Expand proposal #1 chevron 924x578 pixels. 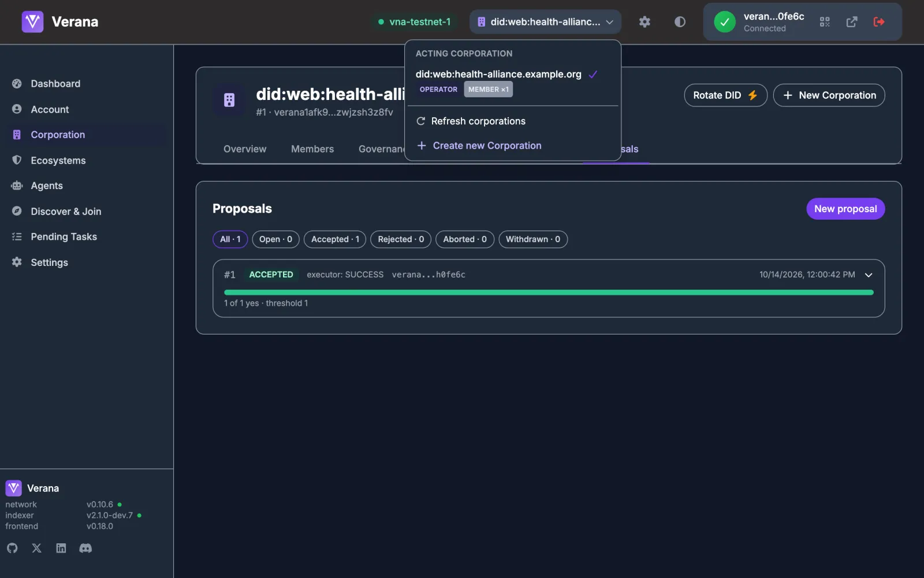[x=869, y=275]
